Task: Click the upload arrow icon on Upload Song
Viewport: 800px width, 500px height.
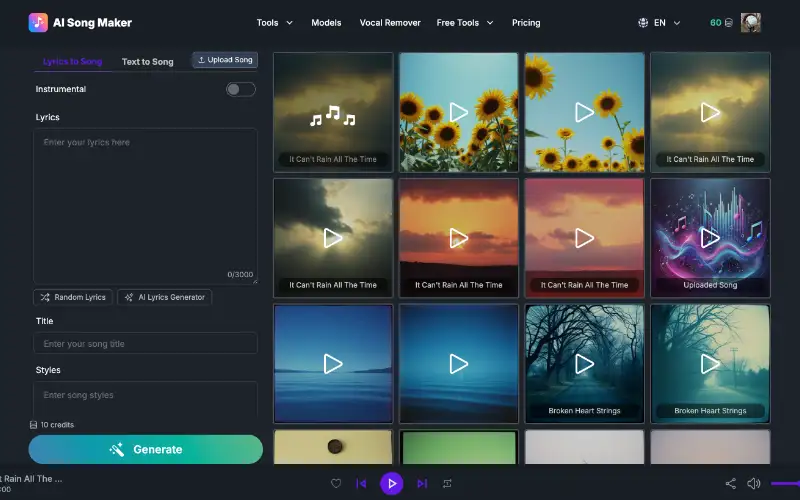Action: coord(201,60)
